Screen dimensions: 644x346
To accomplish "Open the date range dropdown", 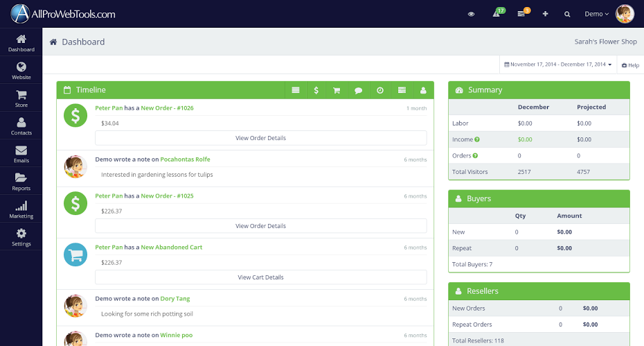I will pyautogui.click(x=558, y=64).
